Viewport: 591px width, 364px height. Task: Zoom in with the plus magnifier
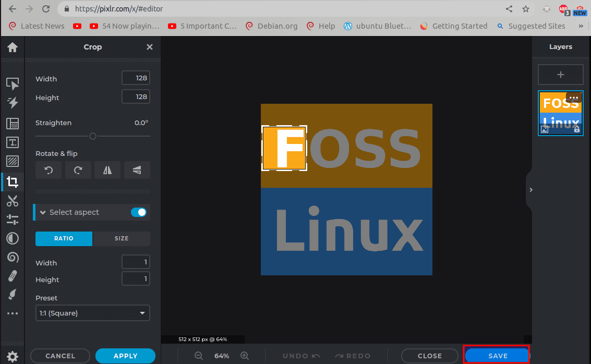245,356
